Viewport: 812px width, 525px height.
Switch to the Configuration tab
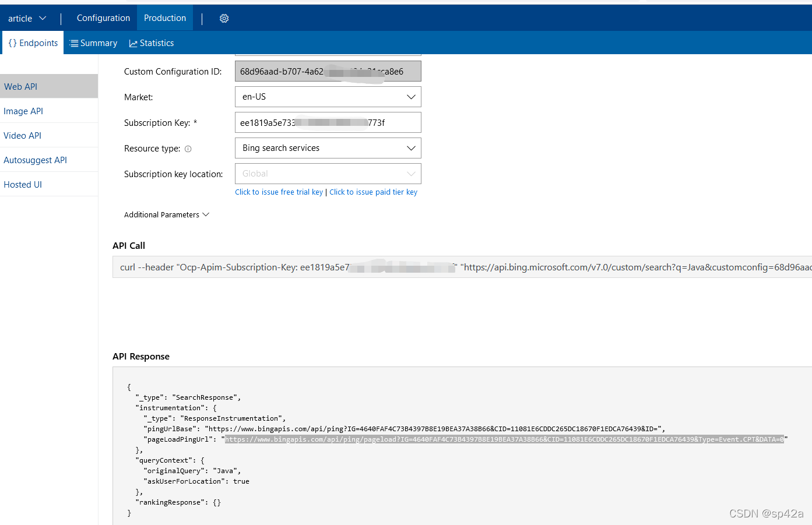(x=103, y=18)
